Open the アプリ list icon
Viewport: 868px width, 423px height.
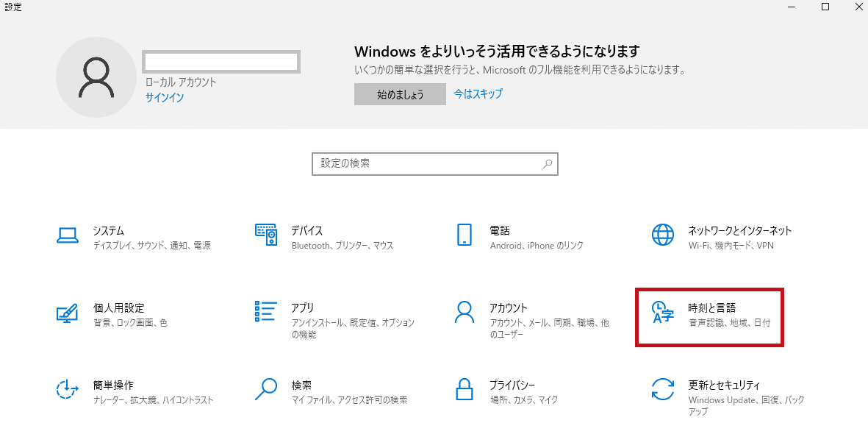click(x=266, y=312)
